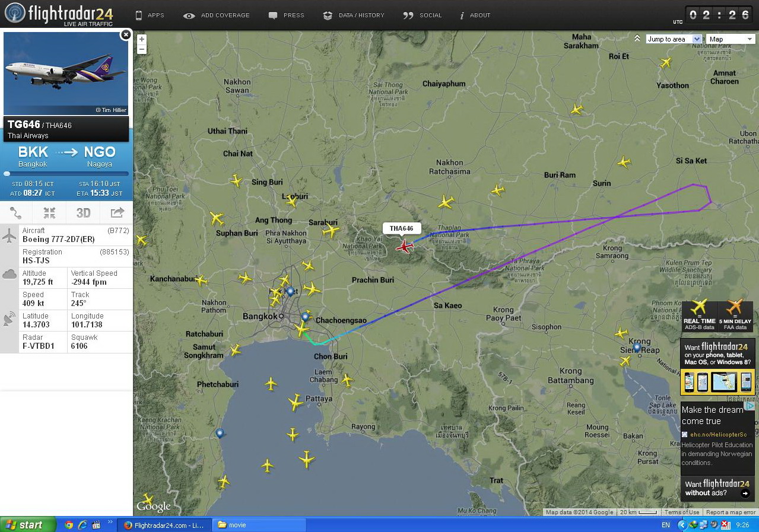Click the Google logo on map
759x532 pixels.
(x=153, y=506)
